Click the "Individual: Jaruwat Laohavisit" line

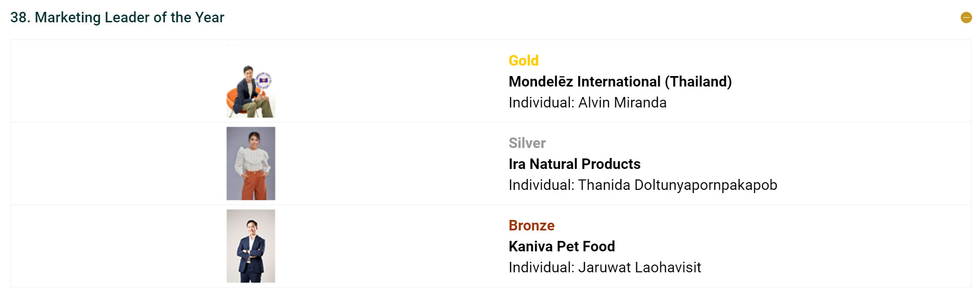pos(604,267)
